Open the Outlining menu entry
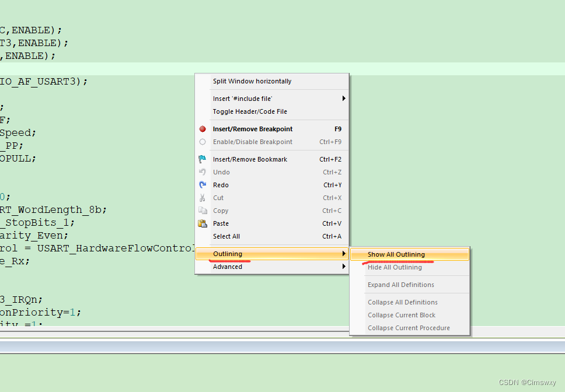Viewport: 565px width, 392px height. (x=272, y=254)
